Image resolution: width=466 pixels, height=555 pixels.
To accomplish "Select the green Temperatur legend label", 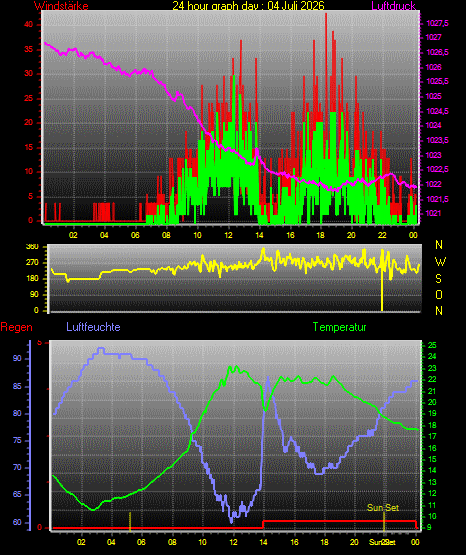I will (339, 327).
